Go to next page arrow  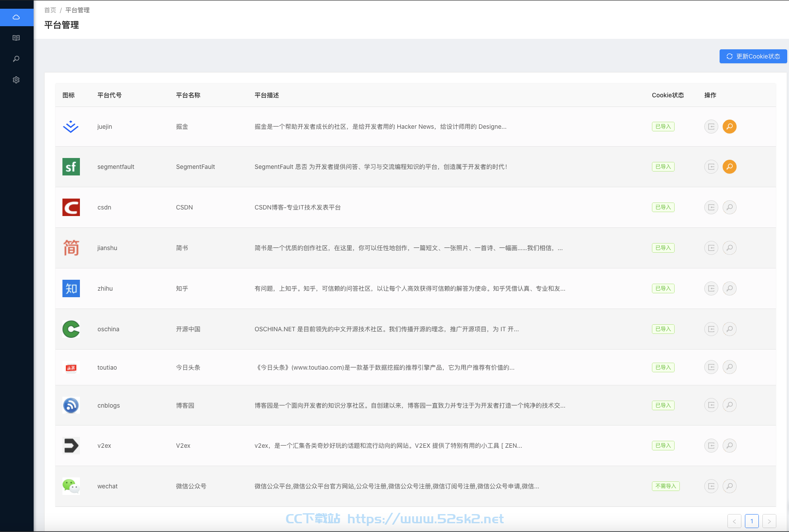point(769,521)
